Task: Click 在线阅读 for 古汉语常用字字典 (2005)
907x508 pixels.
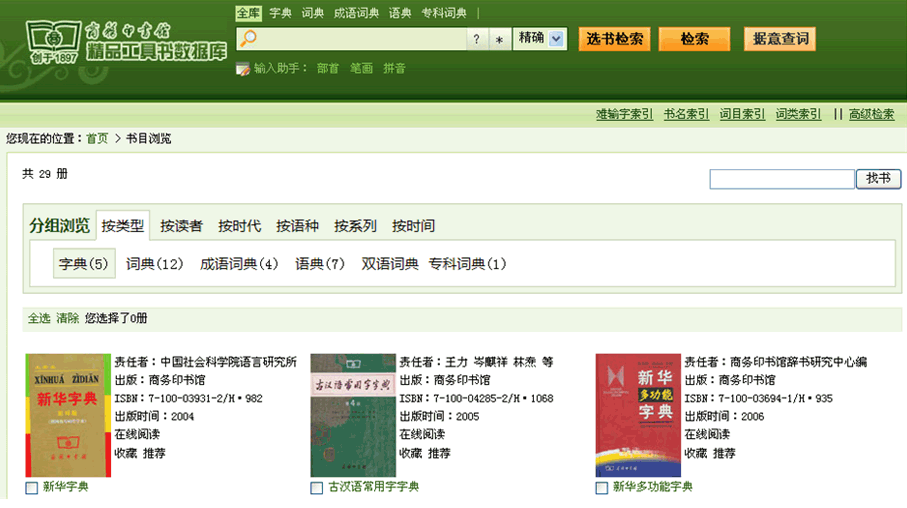Action: (422, 435)
